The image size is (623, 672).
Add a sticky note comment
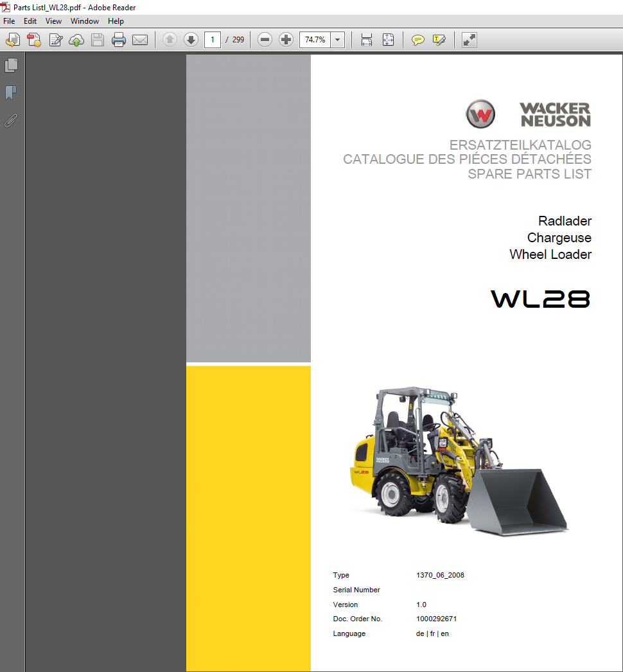coord(417,40)
